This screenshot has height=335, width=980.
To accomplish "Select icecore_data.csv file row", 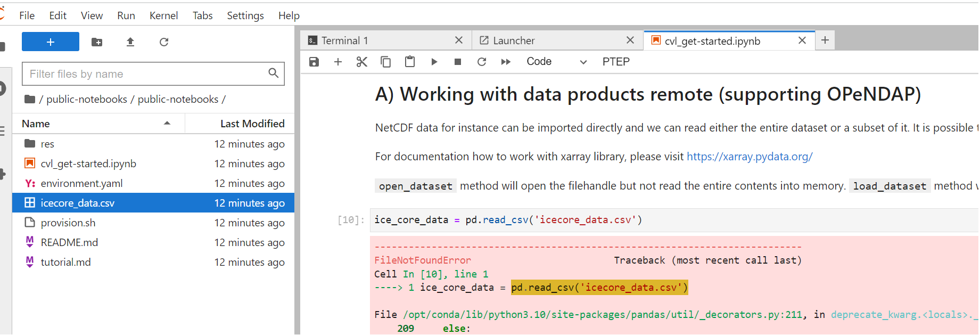I will (153, 203).
